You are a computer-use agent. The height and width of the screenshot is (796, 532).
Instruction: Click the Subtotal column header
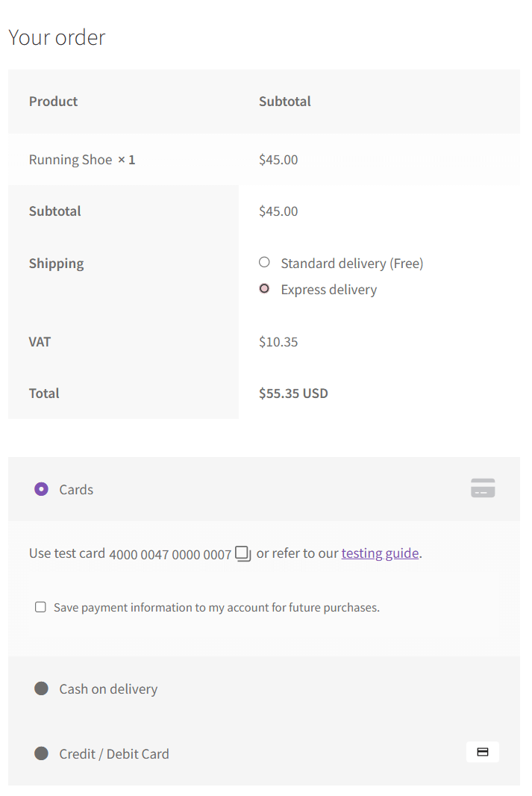pyautogui.click(x=285, y=101)
